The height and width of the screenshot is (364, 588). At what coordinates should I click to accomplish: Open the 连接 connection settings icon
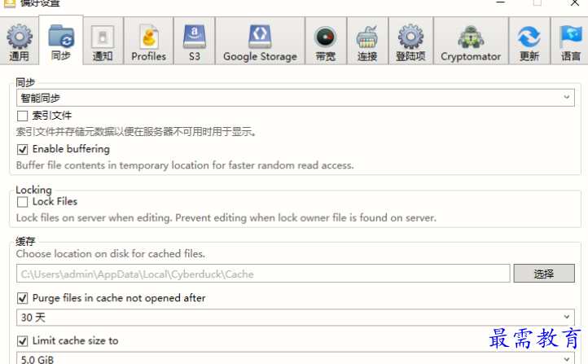[367, 37]
